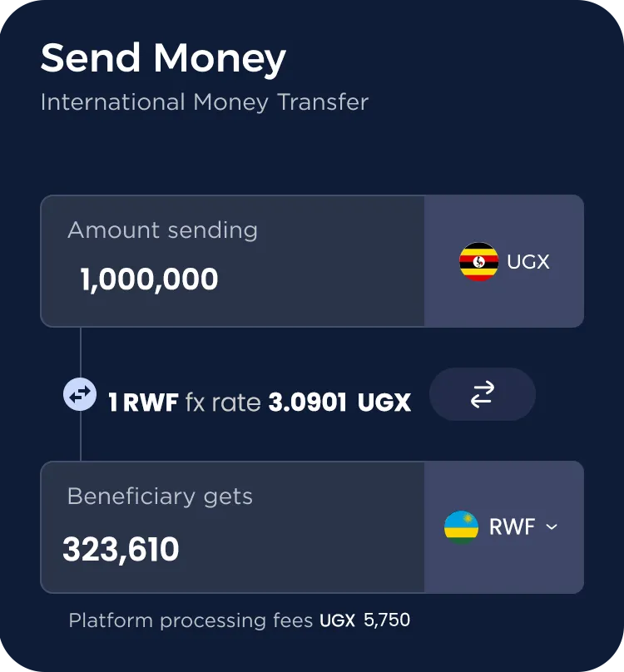Click the round exchange icon beside 1 RWF
This screenshot has height=672, width=624.
[x=80, y=394]
